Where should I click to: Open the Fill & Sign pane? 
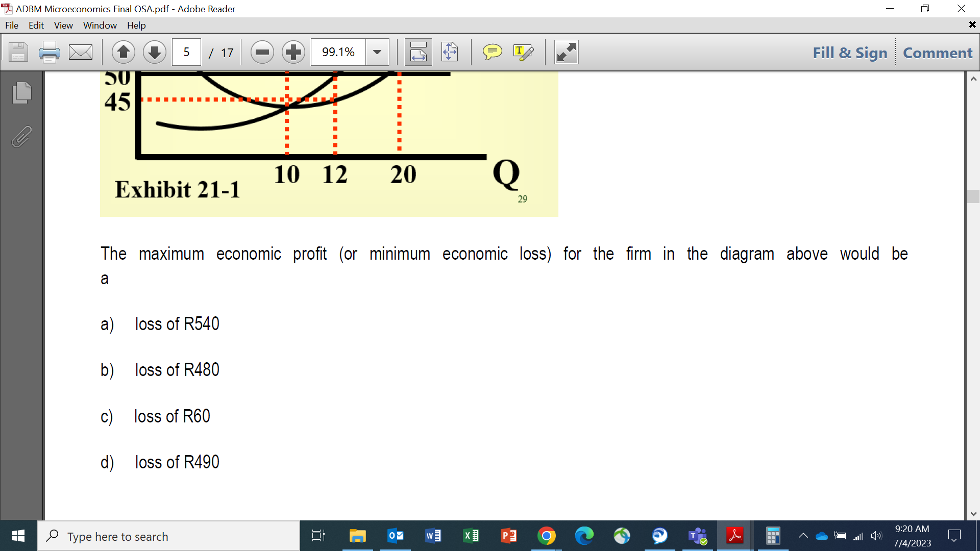(x=849, y=53)
